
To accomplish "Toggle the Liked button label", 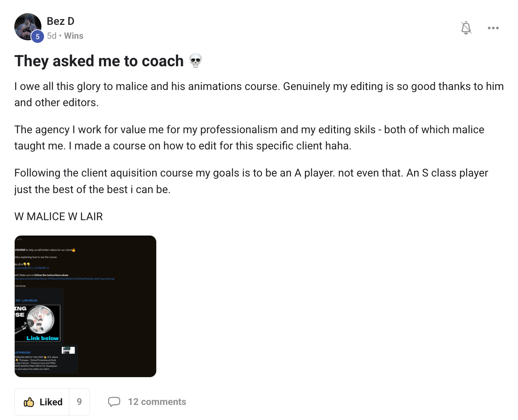I will [51, 402].
